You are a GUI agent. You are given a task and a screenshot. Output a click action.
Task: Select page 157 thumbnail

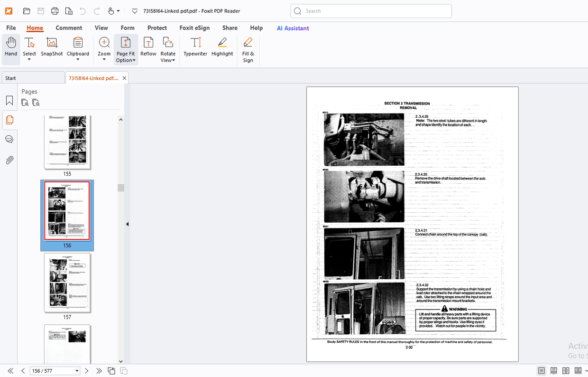coord(67,283)
